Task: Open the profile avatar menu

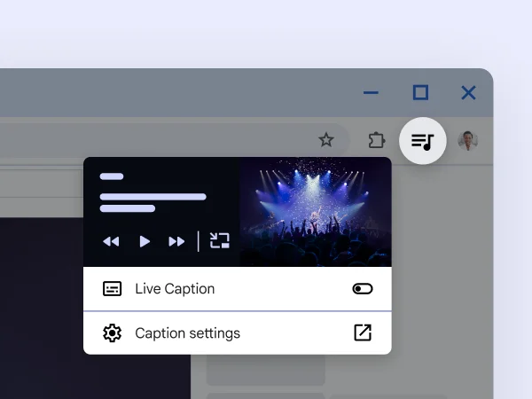Action: point(467,140)
